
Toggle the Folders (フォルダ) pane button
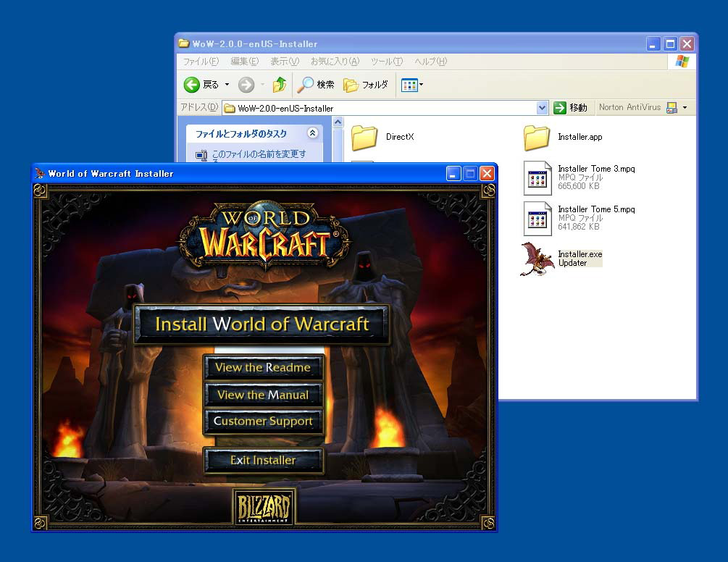365,85
